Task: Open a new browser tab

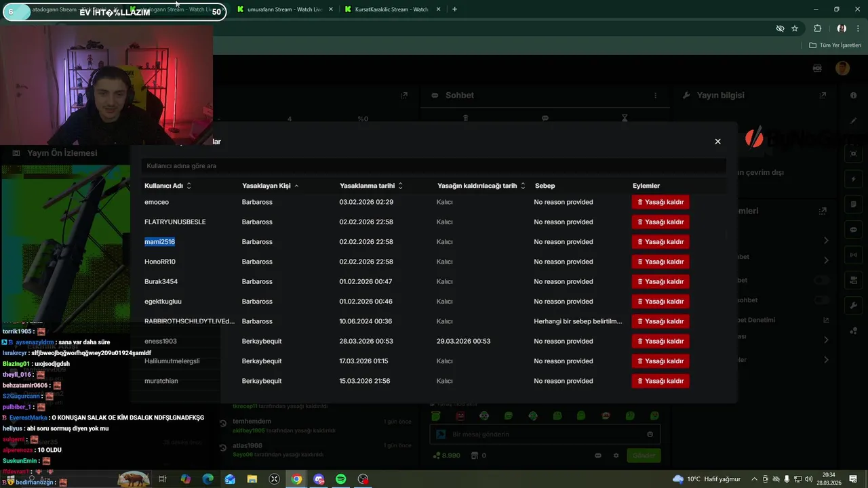Action: click(454, 9)
